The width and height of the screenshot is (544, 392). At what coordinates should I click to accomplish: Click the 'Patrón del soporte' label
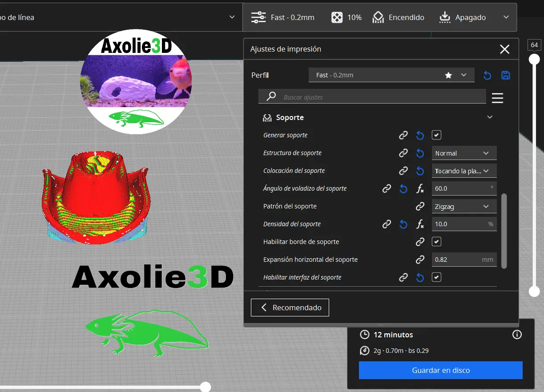pyautogui.click(x=290, y=206)
